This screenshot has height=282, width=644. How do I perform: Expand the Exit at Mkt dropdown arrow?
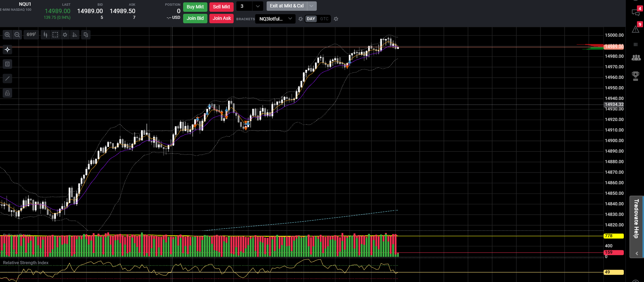(312, 6)
